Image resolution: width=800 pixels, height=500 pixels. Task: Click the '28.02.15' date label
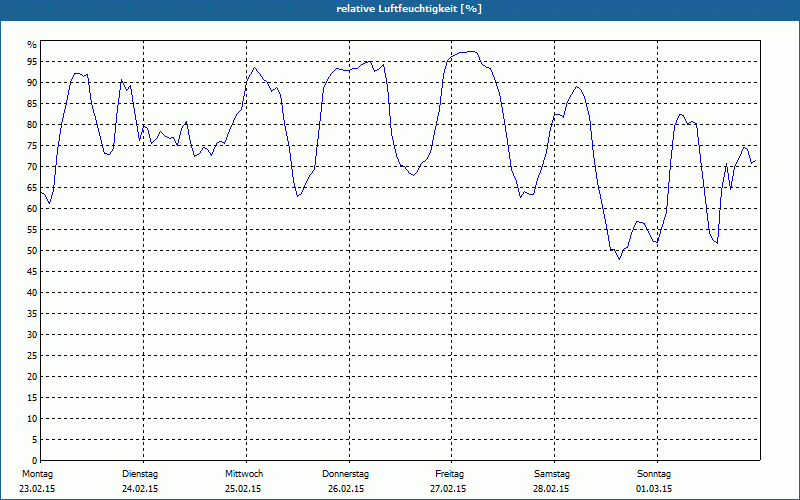551,489
